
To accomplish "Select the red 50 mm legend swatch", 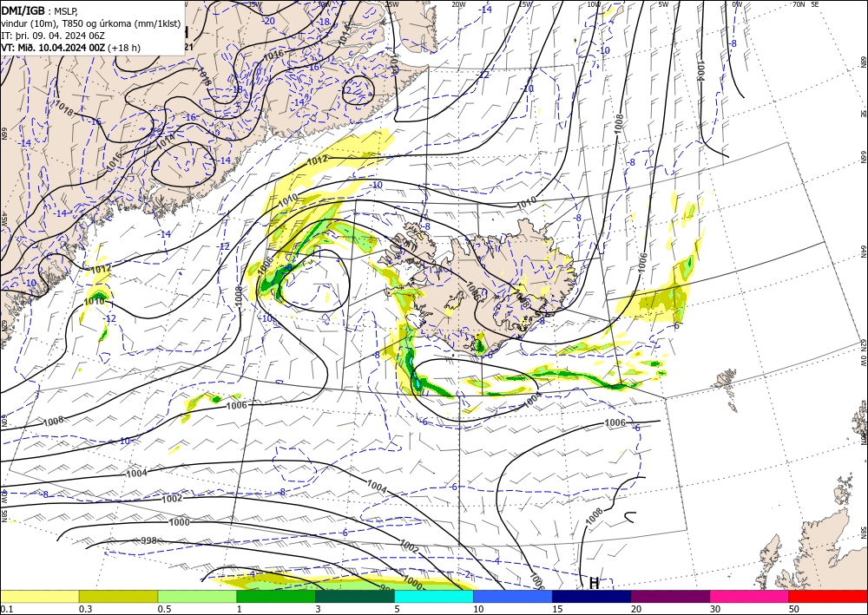I will [828, 596].
